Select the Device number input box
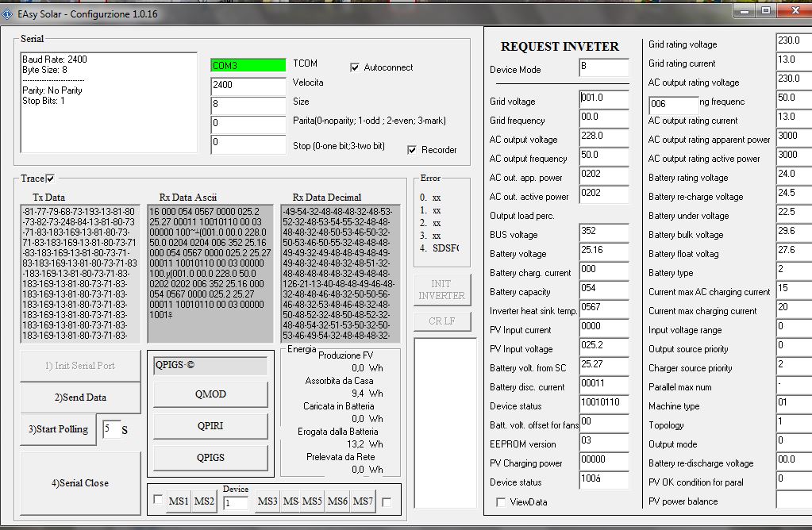 click(x=236, y=503)
